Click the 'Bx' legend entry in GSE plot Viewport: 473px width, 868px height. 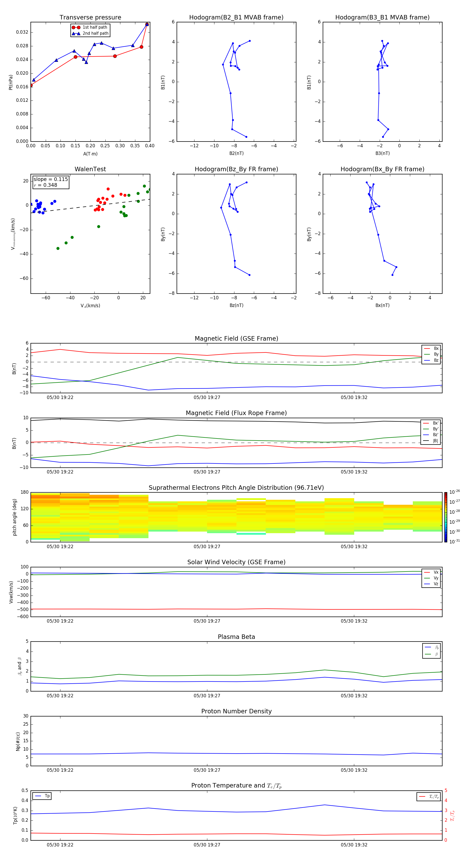pyautogui.click(x=431, y=349)
